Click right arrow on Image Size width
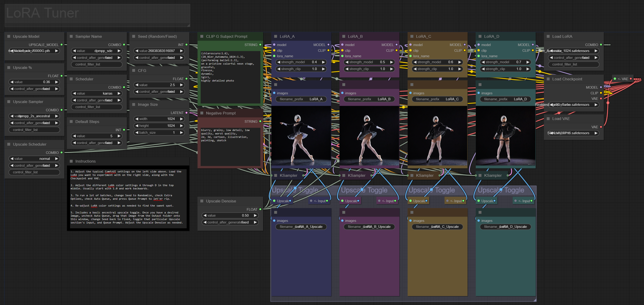Viewport: 644px width, 305px height. click(x=181, y=119)
